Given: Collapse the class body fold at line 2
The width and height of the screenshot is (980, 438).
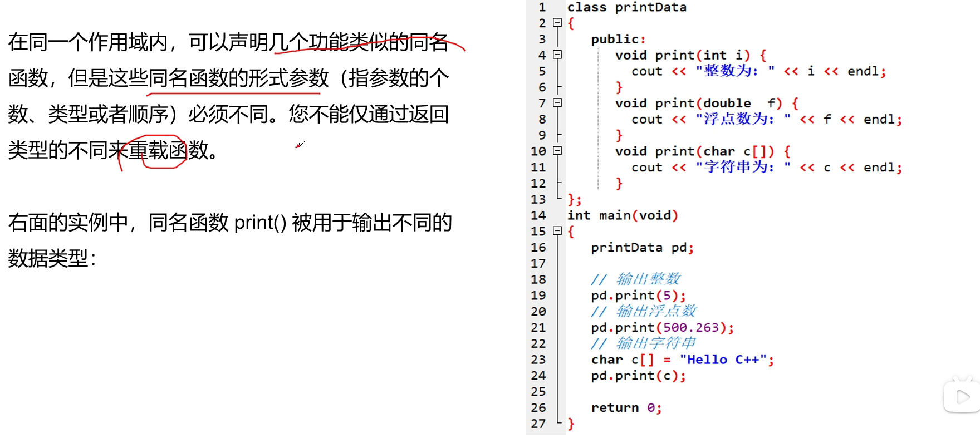Looking at the screenshot, I should click(x=557, y=23).
